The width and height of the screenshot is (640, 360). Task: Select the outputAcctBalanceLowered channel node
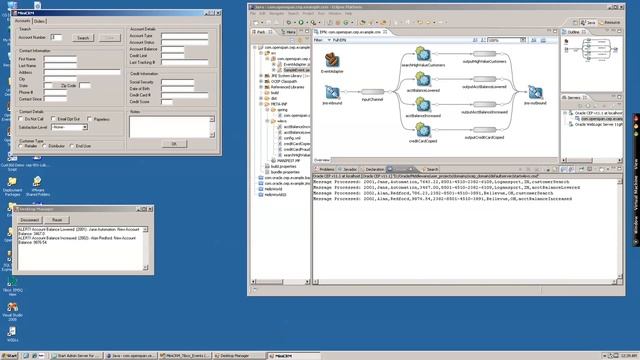click(484, 79)
